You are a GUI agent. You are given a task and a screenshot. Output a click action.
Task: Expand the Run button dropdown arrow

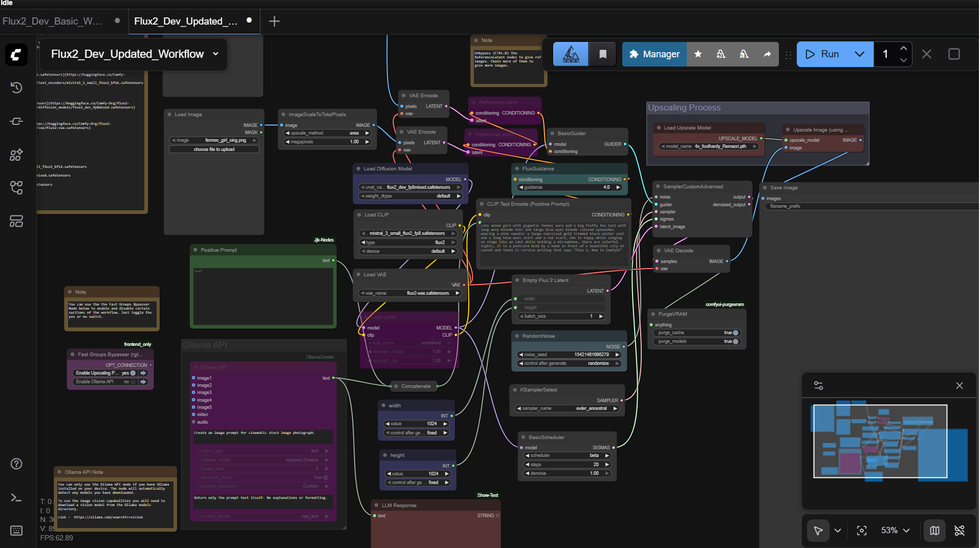tap(860, 54)
